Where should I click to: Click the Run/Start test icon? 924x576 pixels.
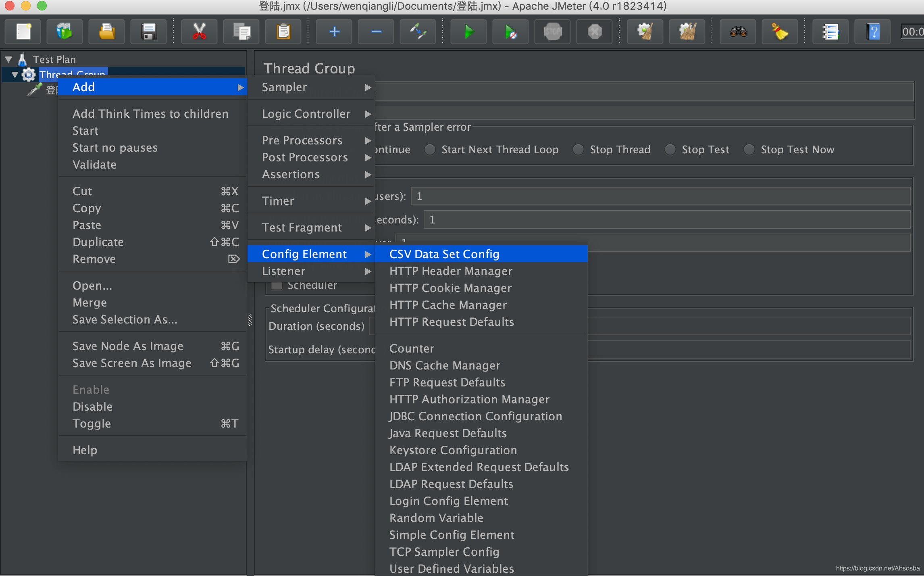[x=469, y=31]
